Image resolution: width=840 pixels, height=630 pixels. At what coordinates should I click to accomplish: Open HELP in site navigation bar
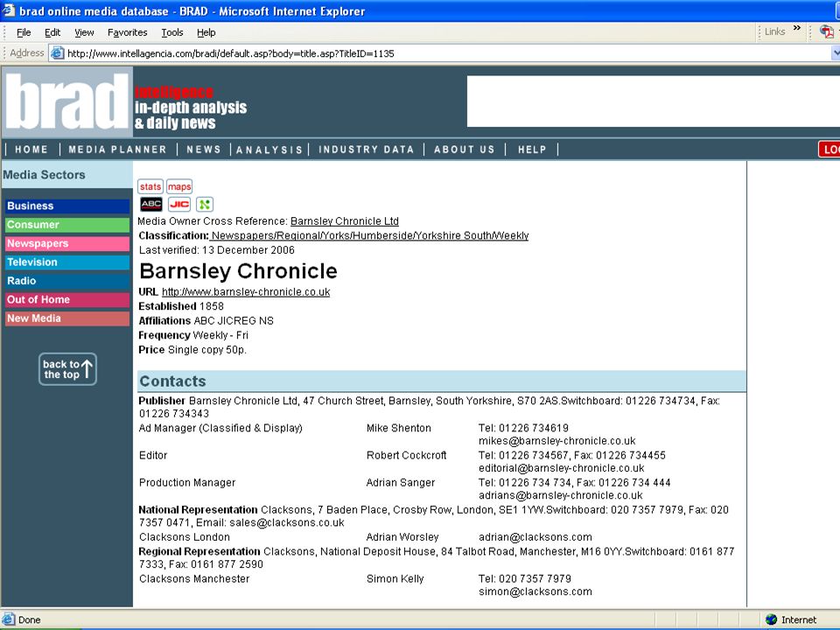pyautogui.click(x=532, y=150)
